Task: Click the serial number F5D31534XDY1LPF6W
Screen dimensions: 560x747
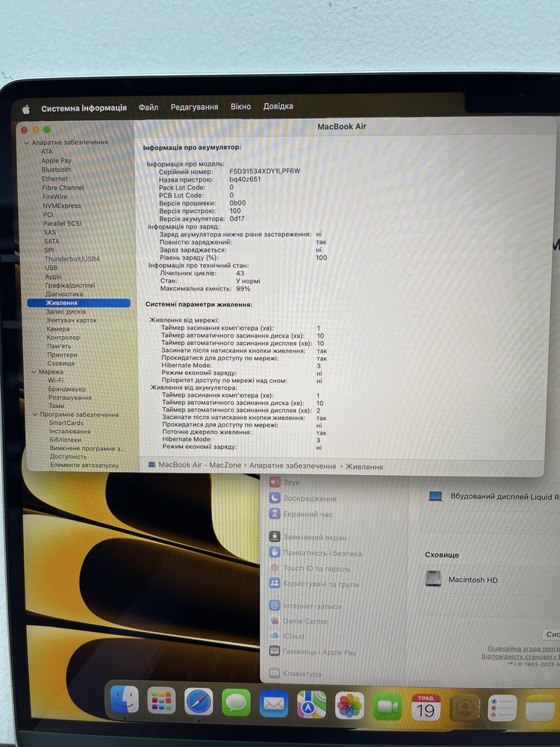Action: (x=265, y=171)
